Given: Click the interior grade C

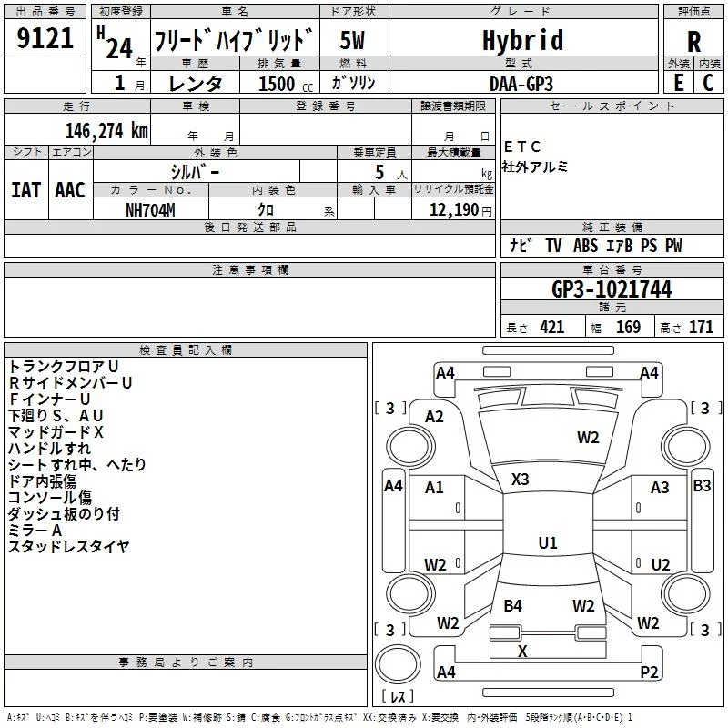Looking at the screenshot, I should point(708,83).
